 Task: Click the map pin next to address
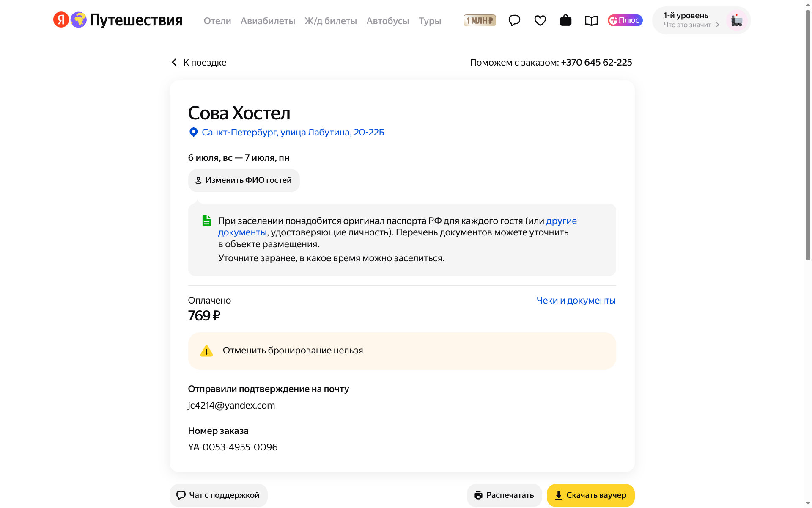(193, 133)
